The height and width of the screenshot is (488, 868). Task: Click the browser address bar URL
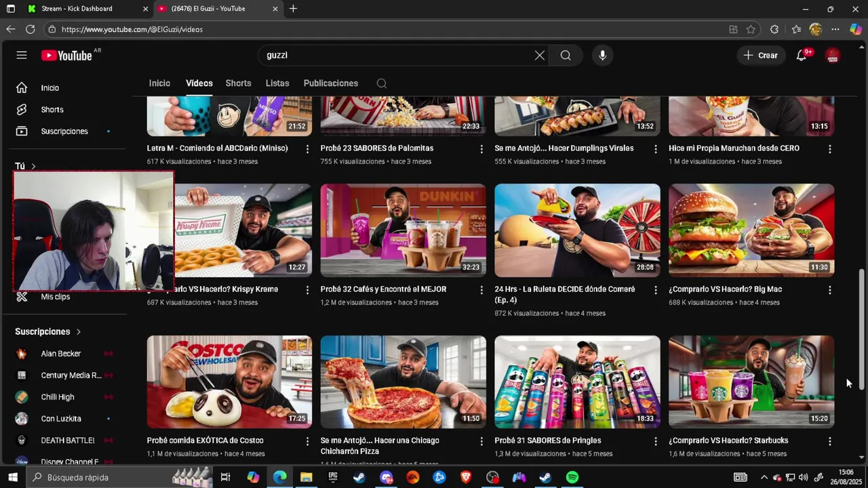(x=132, y=29)
